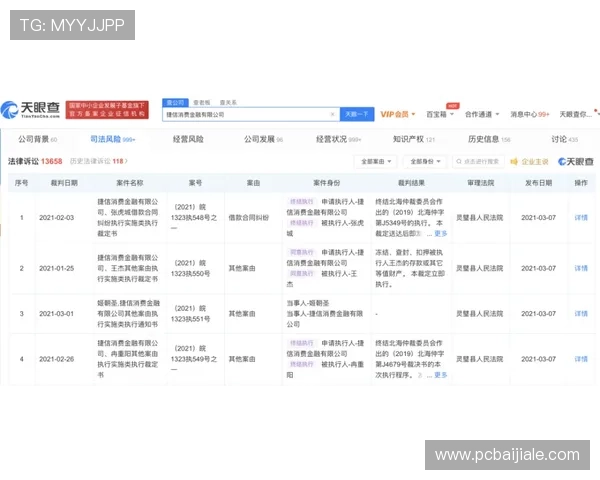
Task: Click the 借款合同纠纷 case cause cell
Action: coord(249,217)
